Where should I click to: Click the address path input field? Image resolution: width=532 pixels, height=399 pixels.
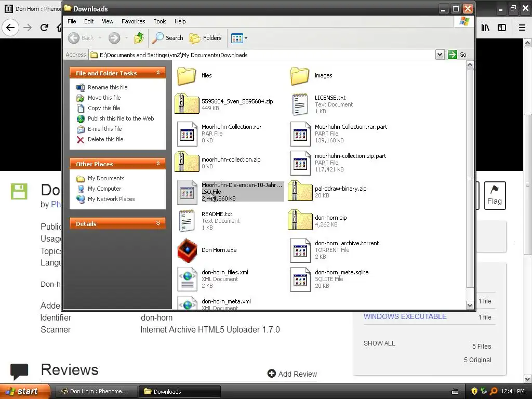click(262, 55)
